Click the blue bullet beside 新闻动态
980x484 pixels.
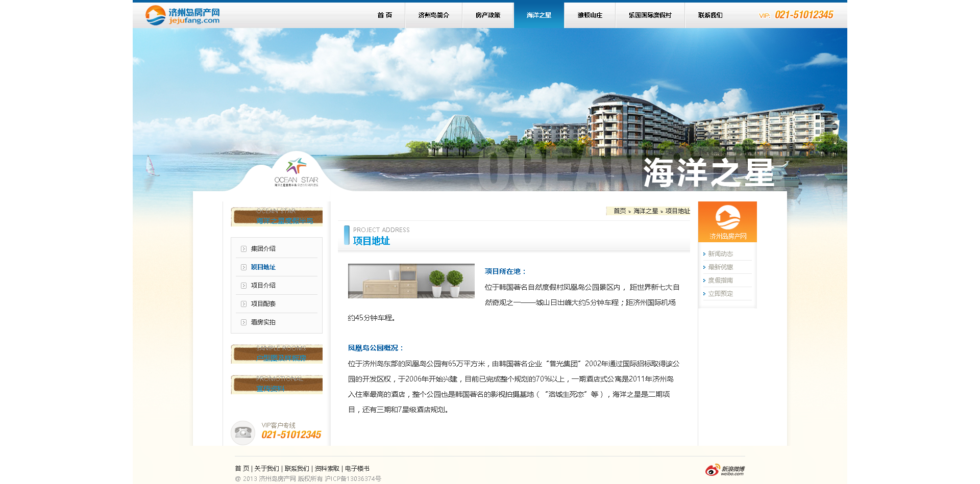point(704,254)
